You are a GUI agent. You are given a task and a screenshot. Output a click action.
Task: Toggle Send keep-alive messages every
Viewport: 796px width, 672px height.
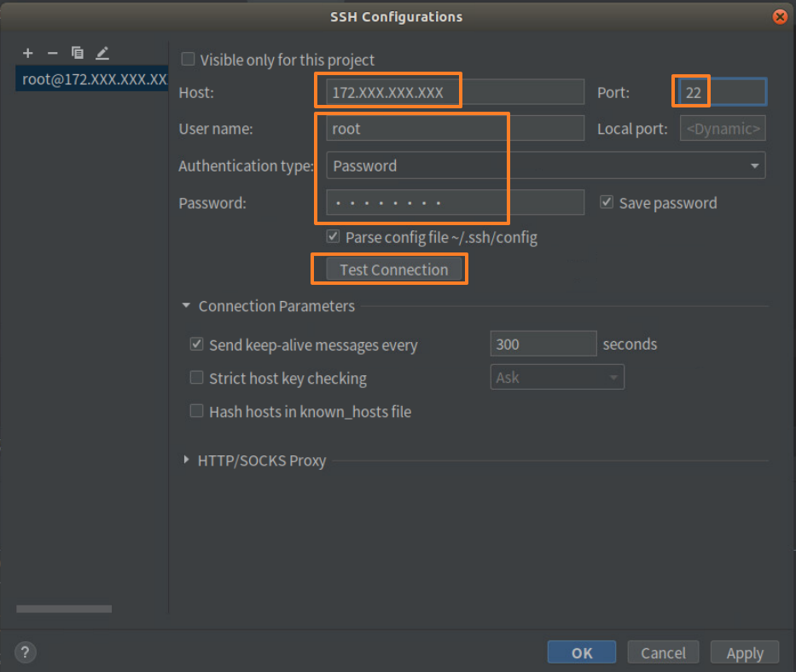(x=196, y=344)
